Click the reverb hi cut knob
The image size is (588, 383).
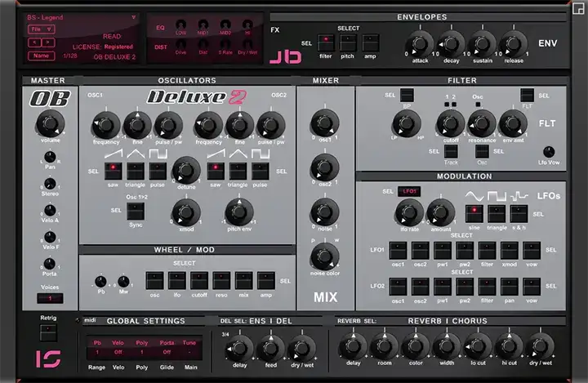click(x=509, y=346)
